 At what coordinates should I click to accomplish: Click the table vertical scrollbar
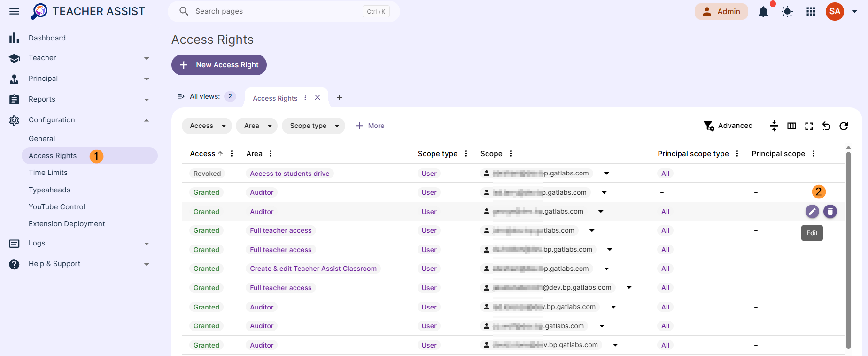pyautogui.click(x=848, y=249)
